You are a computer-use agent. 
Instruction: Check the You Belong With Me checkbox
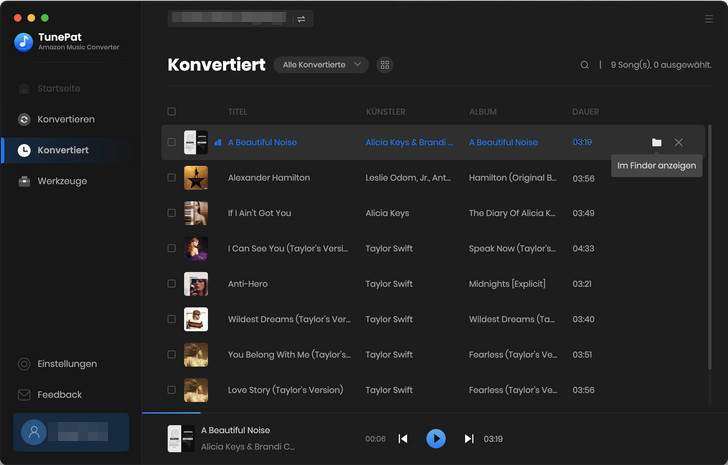(172, 355)
